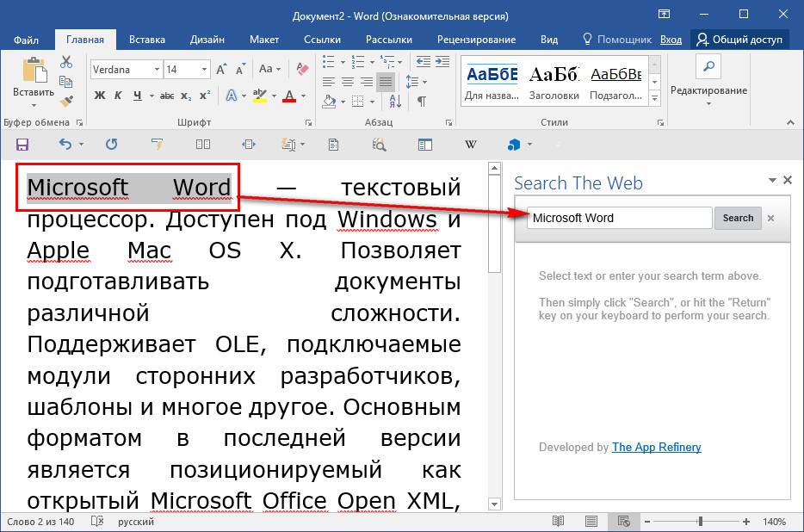Open The App Refinery link
Viewport: 804px width, 532px height.
tap(656, 447)
